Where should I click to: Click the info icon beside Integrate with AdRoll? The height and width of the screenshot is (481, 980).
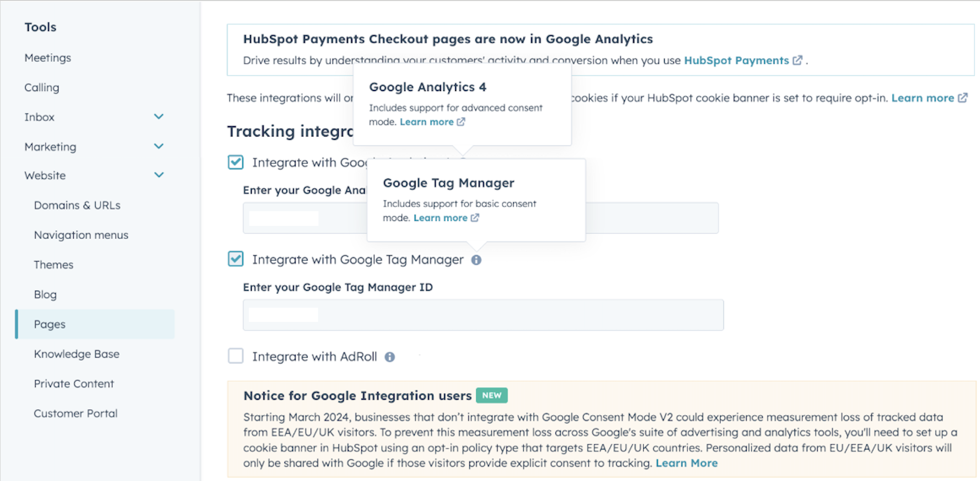[x=390, y=357]
